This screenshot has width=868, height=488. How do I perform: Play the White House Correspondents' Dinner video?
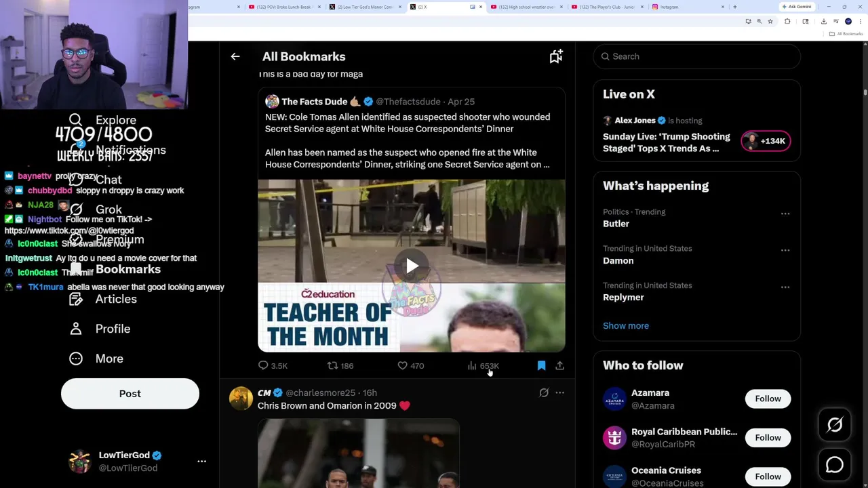coord(412,266)
